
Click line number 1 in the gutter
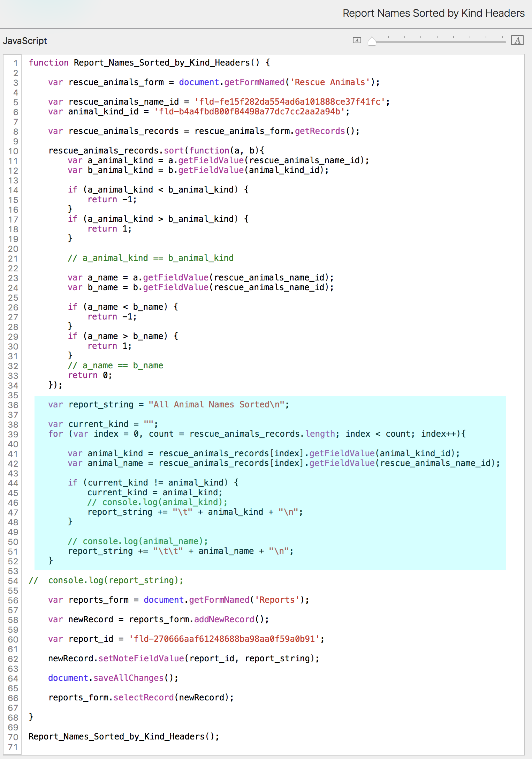(15, 63)
